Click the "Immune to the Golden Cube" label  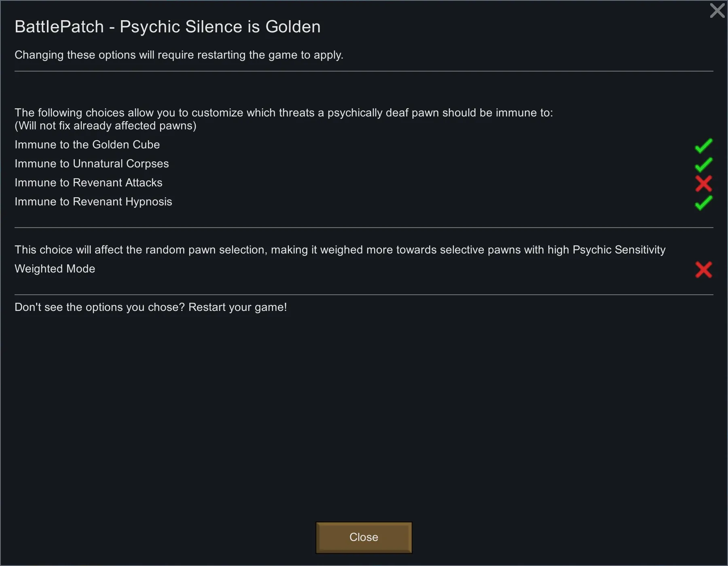(87, 145)
